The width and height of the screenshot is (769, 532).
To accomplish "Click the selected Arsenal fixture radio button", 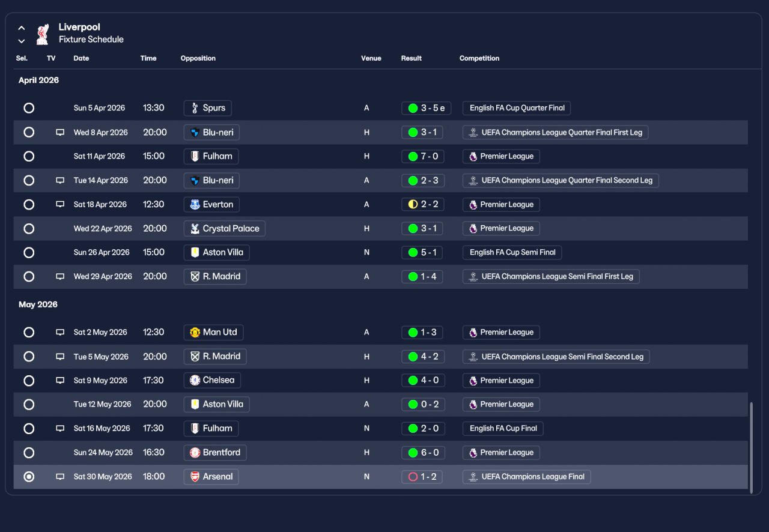I will (x=29, y=476).
